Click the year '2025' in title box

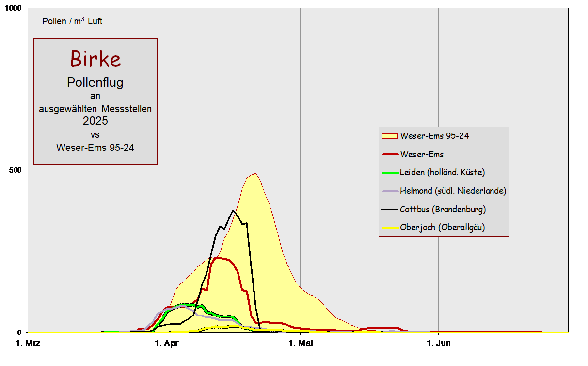click(x=95, y=121)
